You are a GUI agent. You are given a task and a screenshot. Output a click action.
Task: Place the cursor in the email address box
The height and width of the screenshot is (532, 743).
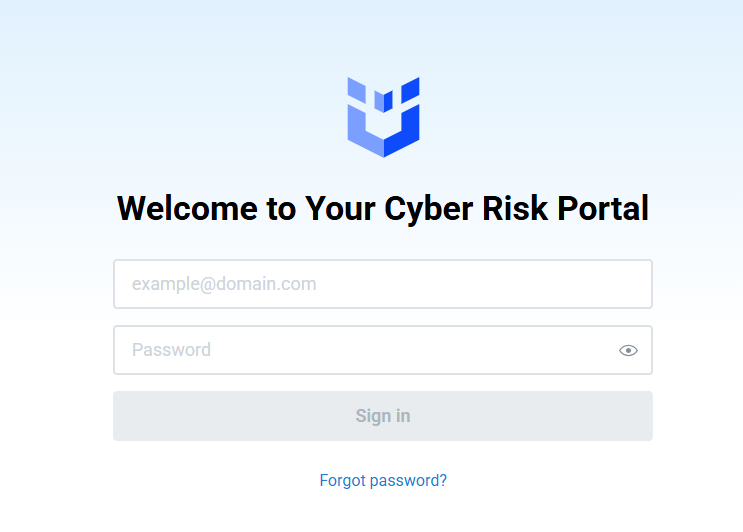click(x=383, y=284)
